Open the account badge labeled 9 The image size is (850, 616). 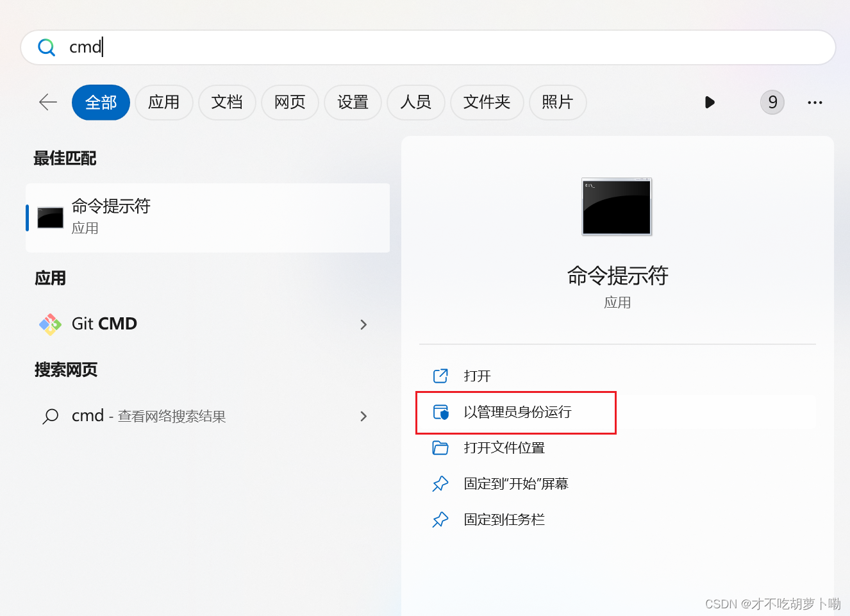(772, 103)
